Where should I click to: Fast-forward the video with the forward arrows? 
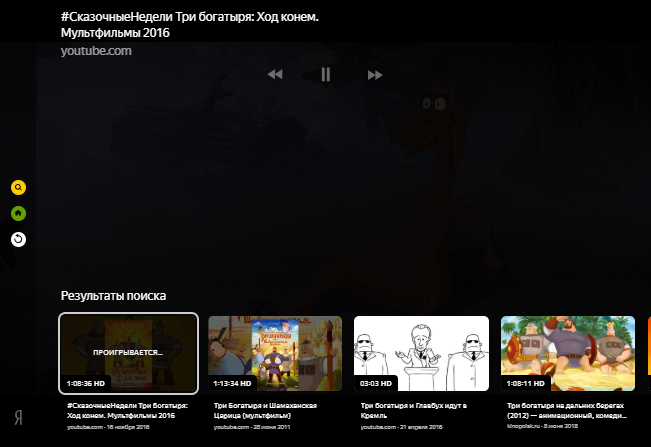point(375,75)
